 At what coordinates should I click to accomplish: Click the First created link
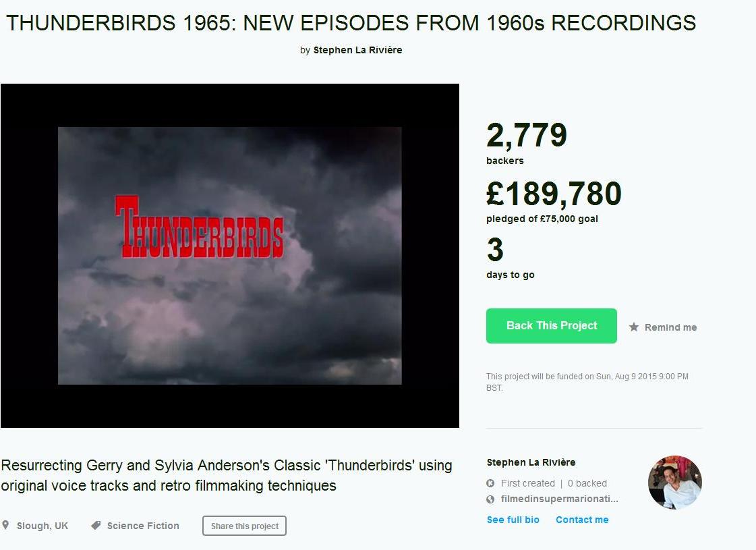coord(528,483)
